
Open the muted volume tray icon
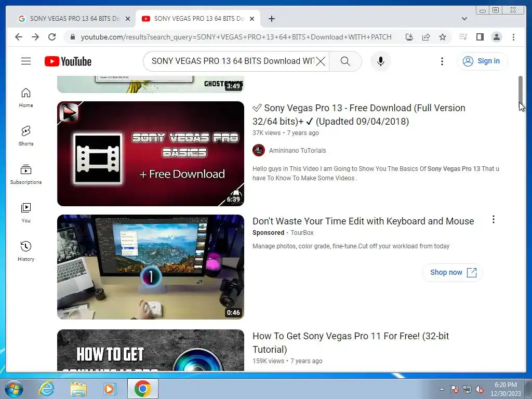point(480,389)
